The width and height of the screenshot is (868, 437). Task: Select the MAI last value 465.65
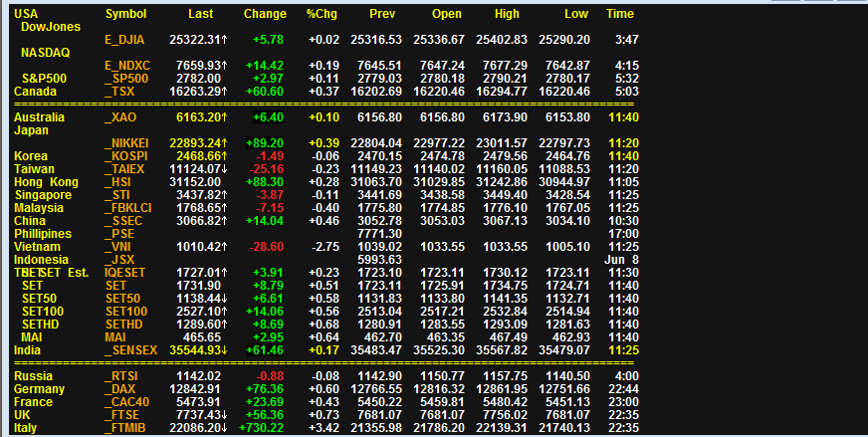click(202, 337)
